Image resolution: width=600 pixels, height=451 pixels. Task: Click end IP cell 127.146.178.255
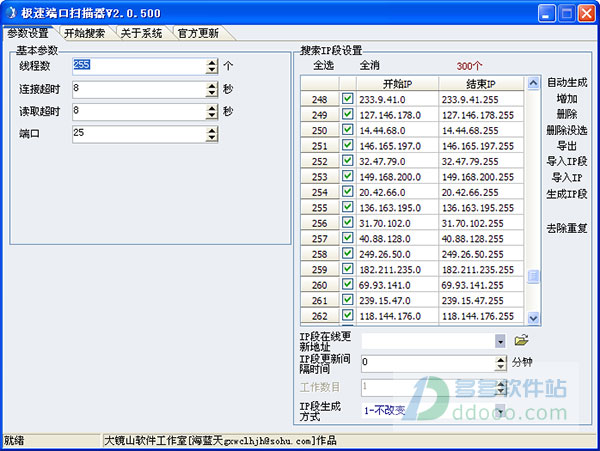(481, 115)
